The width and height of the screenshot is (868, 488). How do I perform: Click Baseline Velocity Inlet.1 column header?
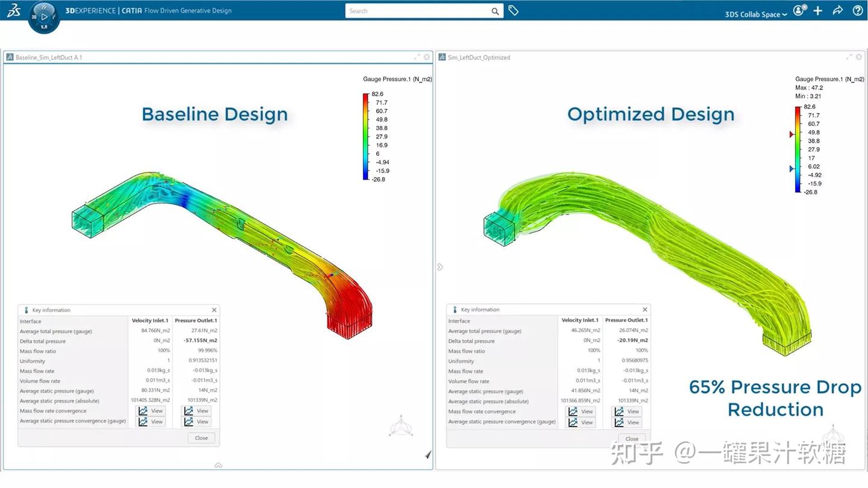150,321
